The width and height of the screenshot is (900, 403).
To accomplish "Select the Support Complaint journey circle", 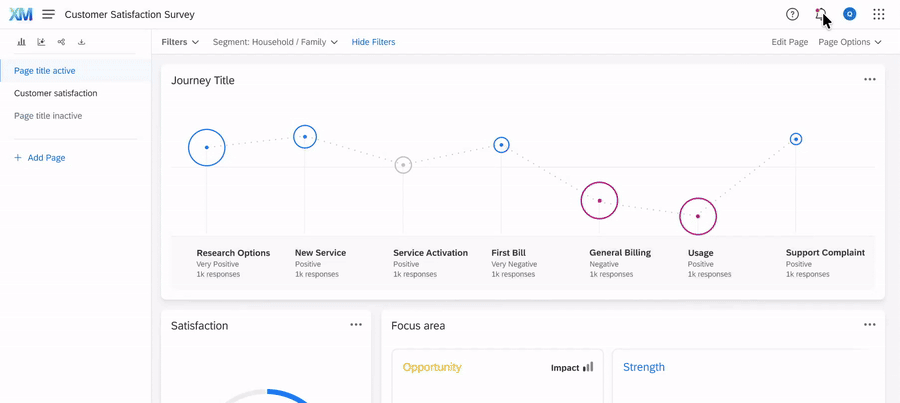I will [x=796, y=139].
